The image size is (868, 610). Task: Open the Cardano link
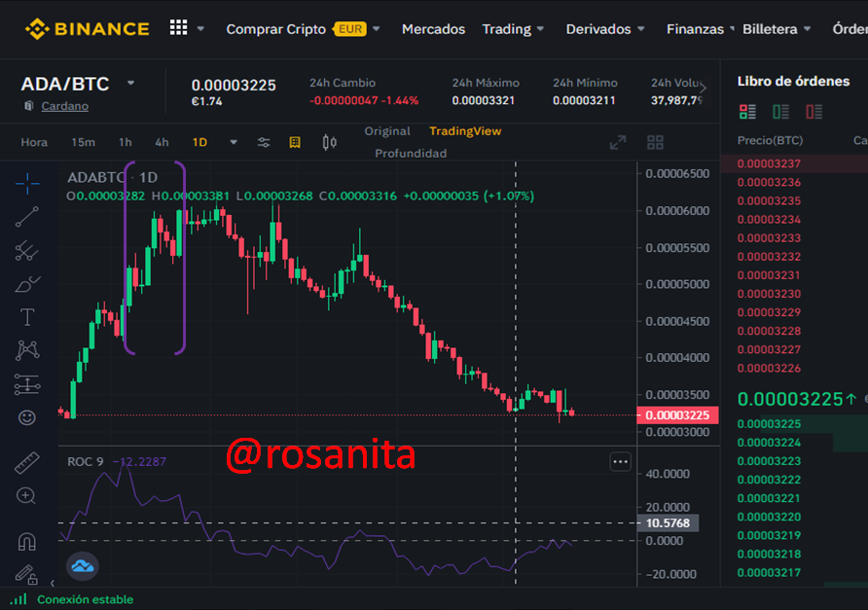(x=65, y=106)
